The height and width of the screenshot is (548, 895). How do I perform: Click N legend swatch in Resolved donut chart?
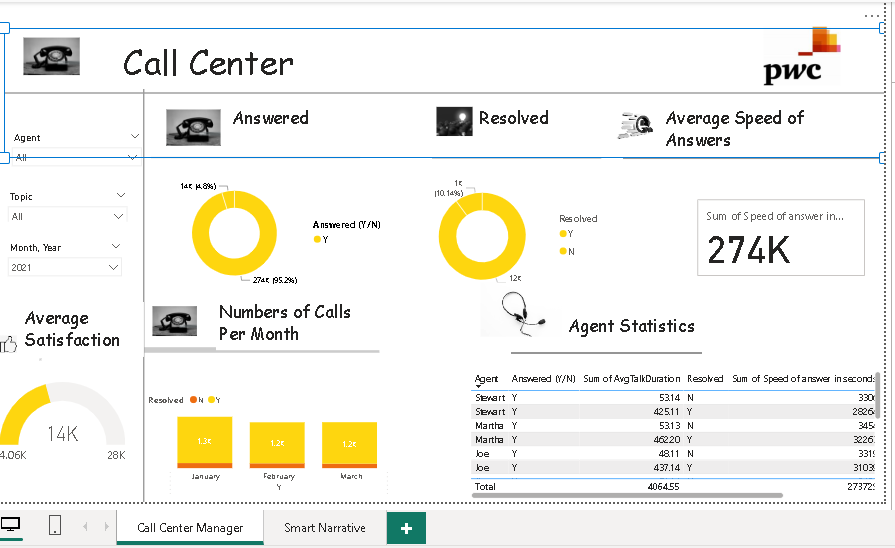pos(563,251)
